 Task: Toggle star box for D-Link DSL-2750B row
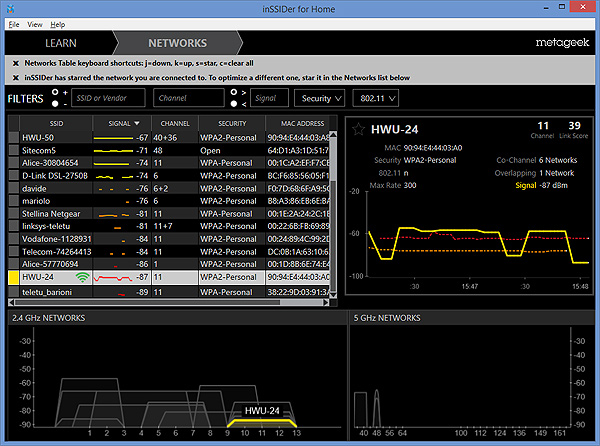(14, 176)
